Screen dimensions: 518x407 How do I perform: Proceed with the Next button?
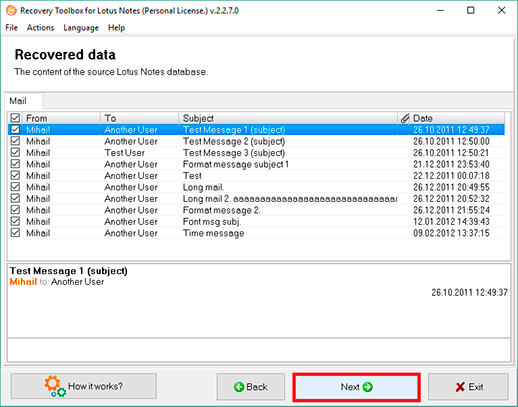(356, 387)
